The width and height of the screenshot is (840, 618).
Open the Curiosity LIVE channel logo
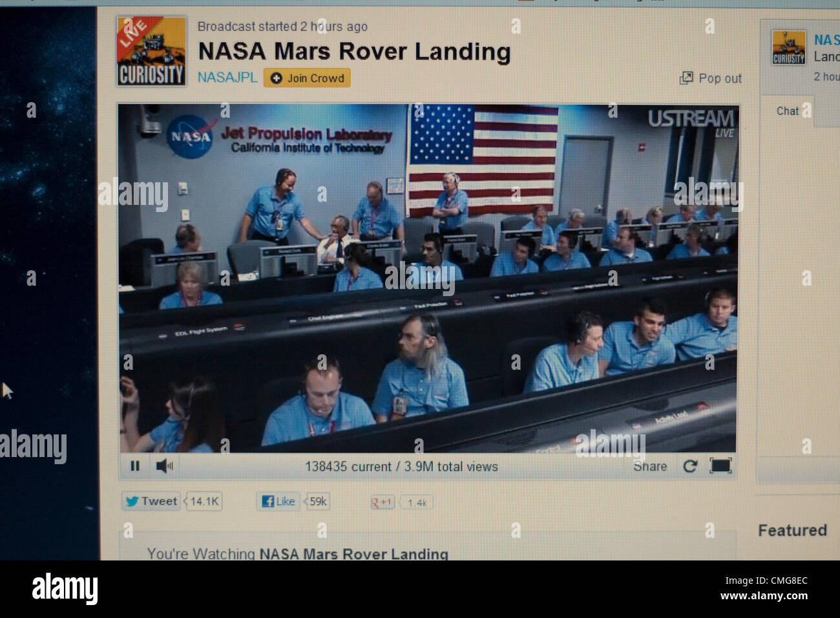click(152, 51)
